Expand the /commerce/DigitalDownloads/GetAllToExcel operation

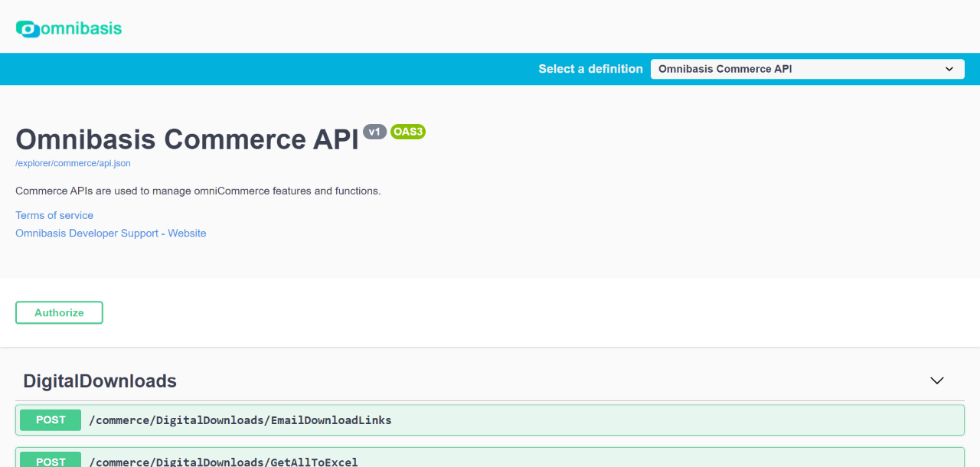pos(224,462)
